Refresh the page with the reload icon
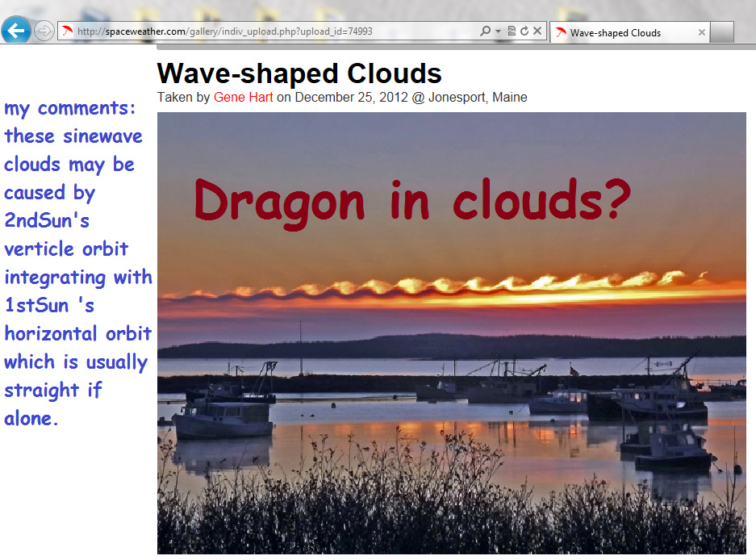The image size is (756, 560). [x=524, y=31]
